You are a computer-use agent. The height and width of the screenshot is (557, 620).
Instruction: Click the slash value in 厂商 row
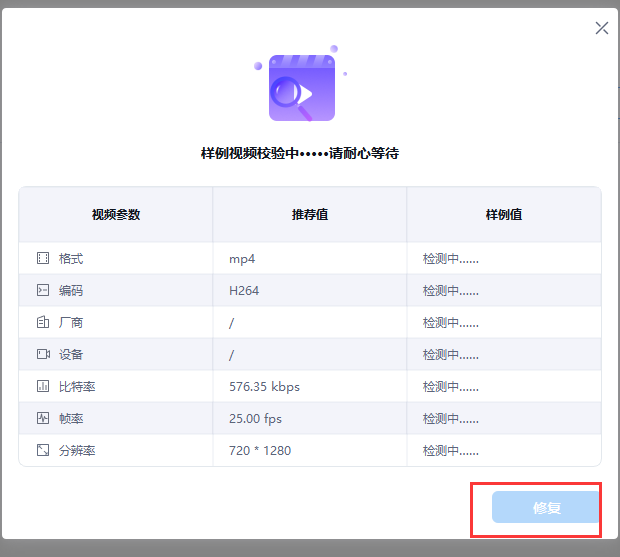click(232, 323)
